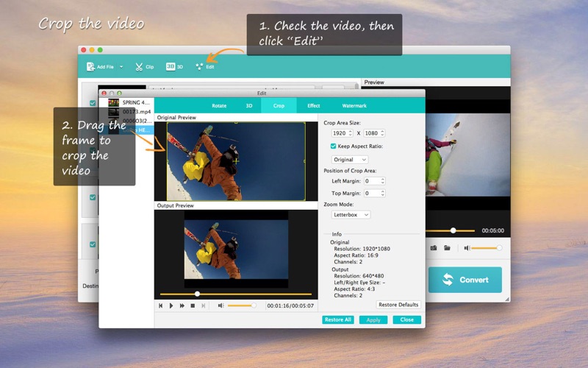Play the video in Edit preview

[x=171, y=305]
